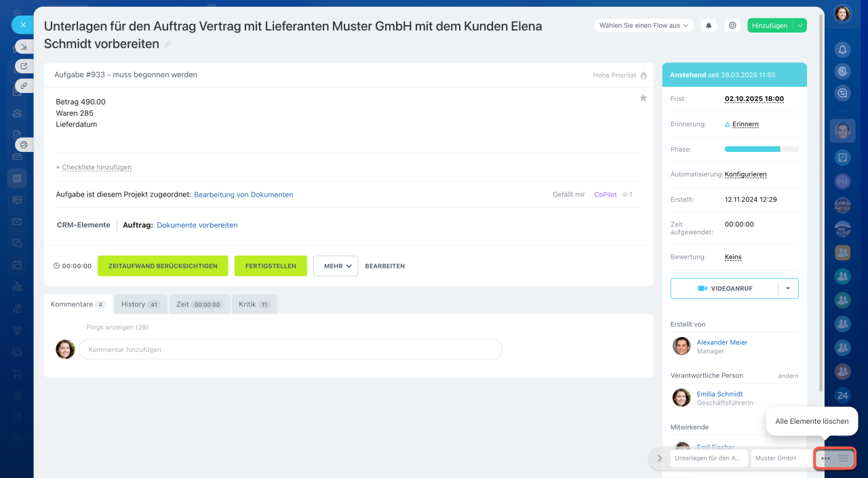Click the bell mute icon in header
Image resolution: width=868 pixels, height=478 pixels.
(x=709, y=25)
